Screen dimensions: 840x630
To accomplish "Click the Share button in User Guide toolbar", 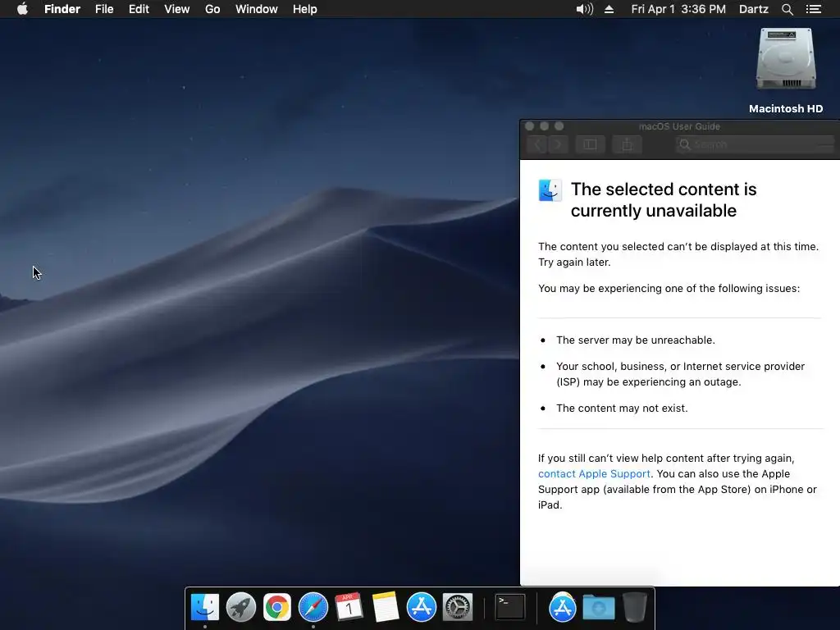I will pyautogui.click(x=627, y=144).
